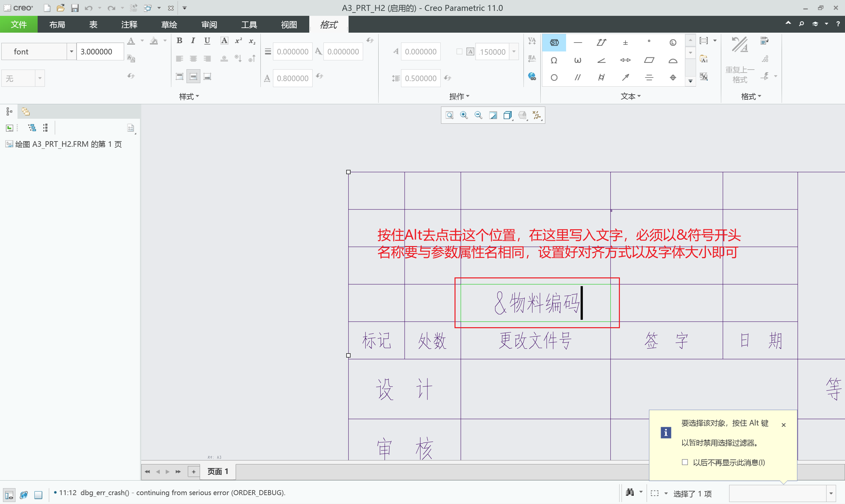Click the repaint screen icon
This screenshot has width=845, height=504.
(493, 115)
